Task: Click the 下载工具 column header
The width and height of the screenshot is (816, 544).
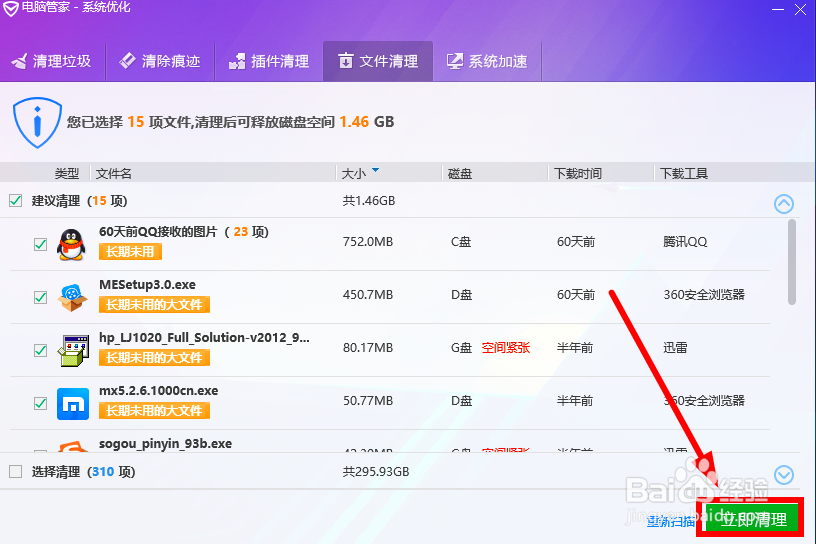Action: pyautogui.click(x=684, y=173)
